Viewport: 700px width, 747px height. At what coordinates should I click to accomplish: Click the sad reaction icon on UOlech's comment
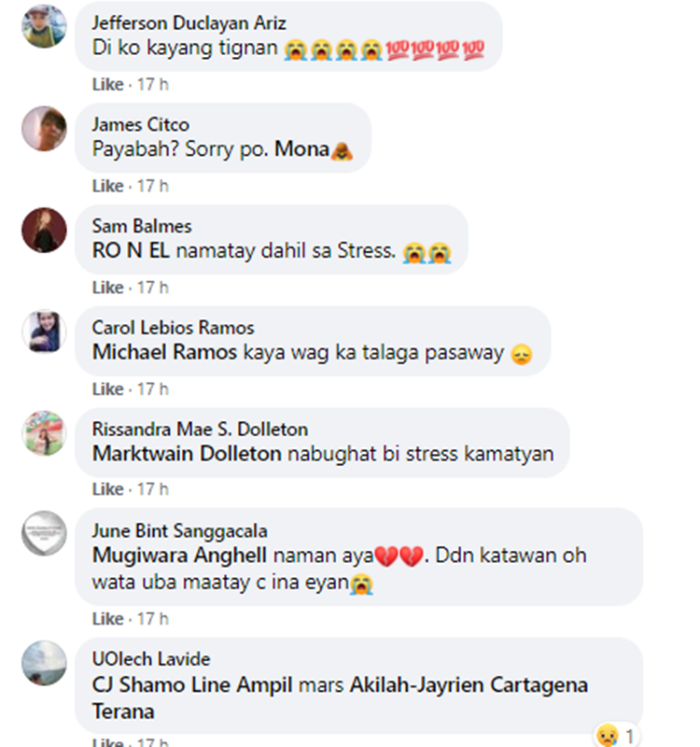click(x=608, y=736)
